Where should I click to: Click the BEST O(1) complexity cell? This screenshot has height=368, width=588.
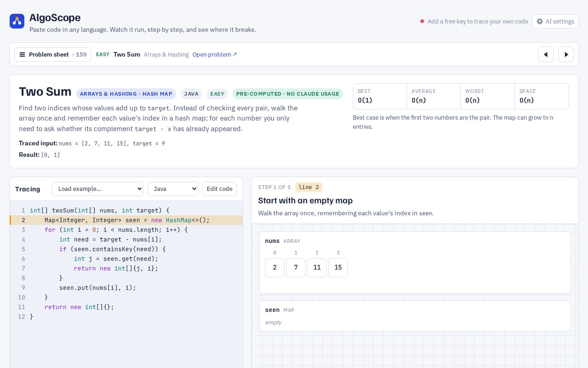tap(380, 96)
